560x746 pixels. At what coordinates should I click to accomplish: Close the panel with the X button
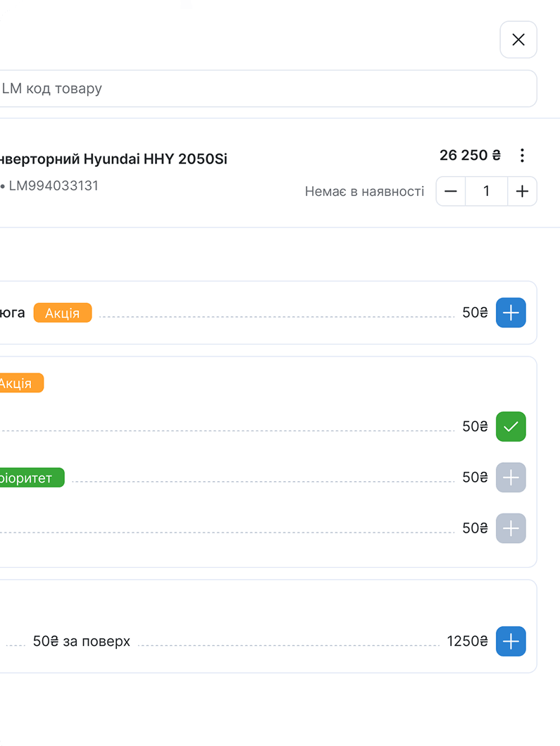click(518, 39)
